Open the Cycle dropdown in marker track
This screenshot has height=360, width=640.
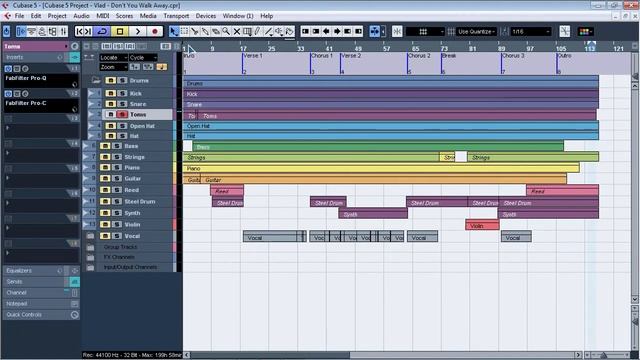143,58
